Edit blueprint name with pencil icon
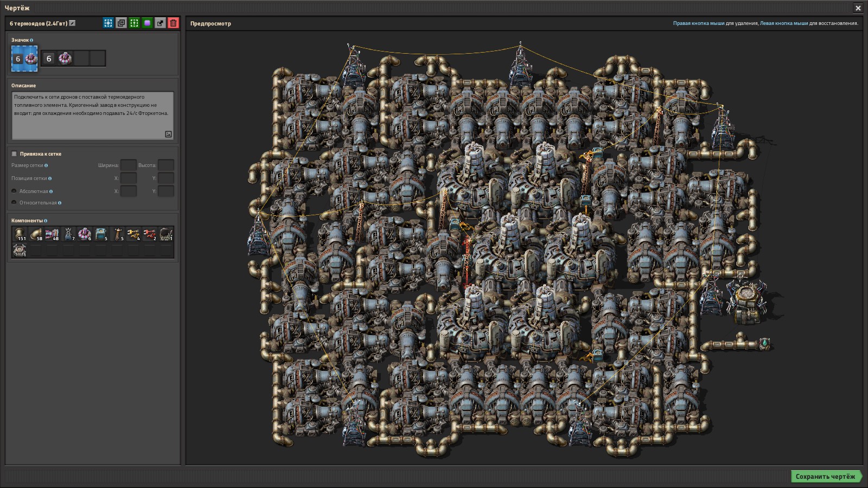 (72, 23)
